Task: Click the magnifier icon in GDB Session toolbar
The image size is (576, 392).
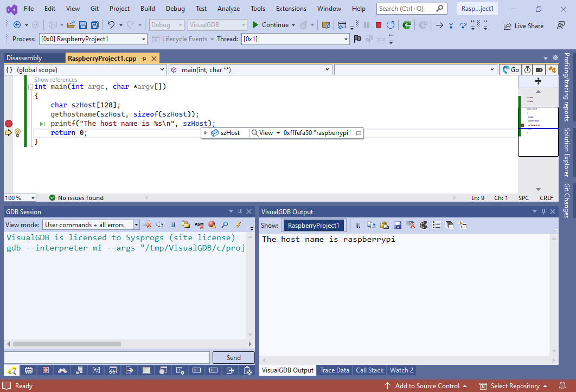Action: coord(225,224)
